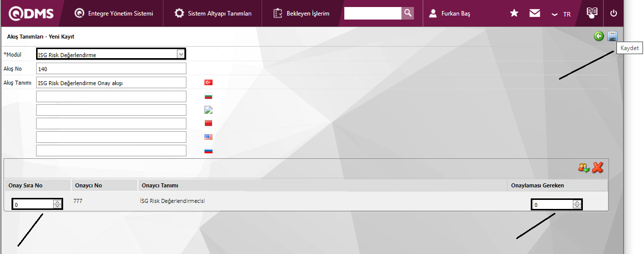Click the add approver users icon
644x254 pixels.
click(583, 168)
